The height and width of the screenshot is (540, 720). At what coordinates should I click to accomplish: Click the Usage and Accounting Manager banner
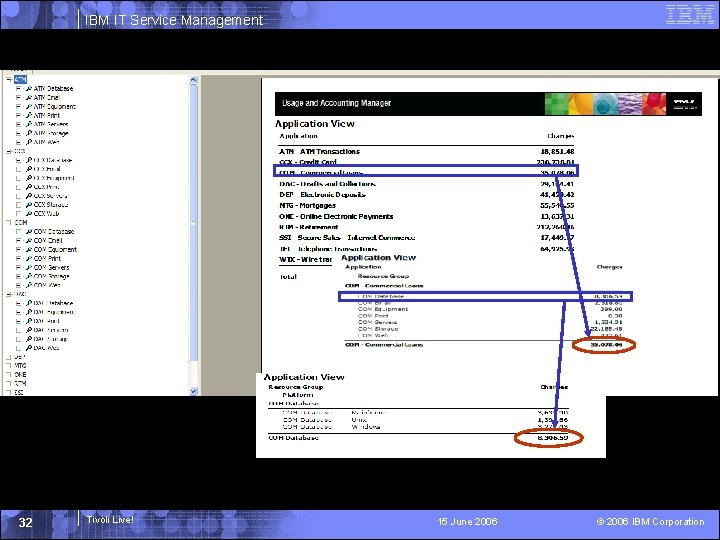pos(488,103)
